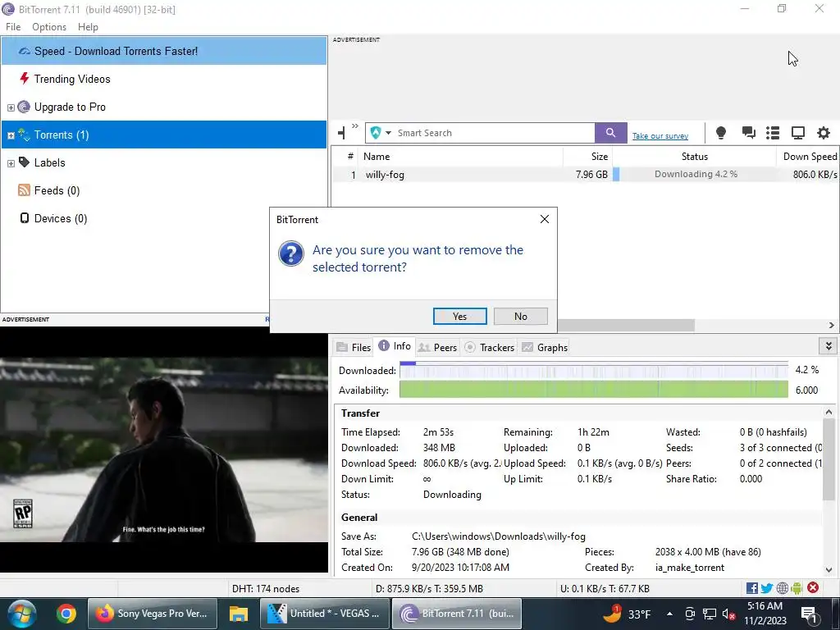Sort by Down Speed column
This screenshot has height=630, width=840.
[808, 157]
